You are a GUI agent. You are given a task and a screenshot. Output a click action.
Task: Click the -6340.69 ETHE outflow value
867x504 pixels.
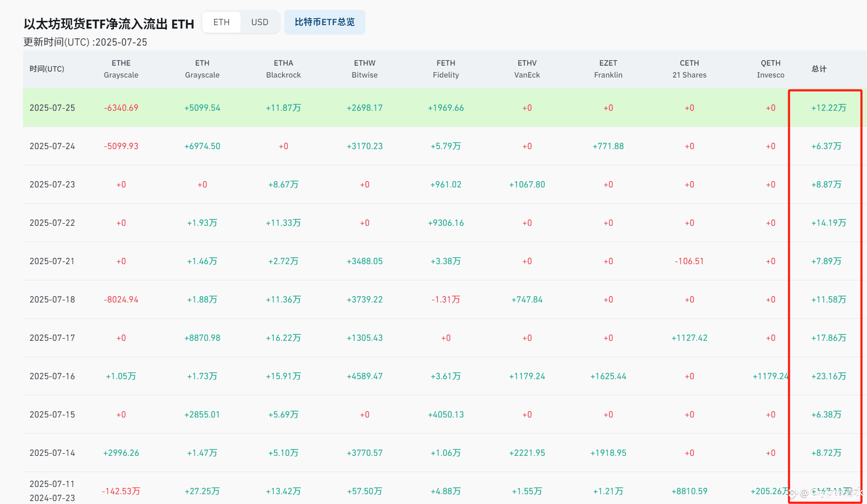coord(121,108)
